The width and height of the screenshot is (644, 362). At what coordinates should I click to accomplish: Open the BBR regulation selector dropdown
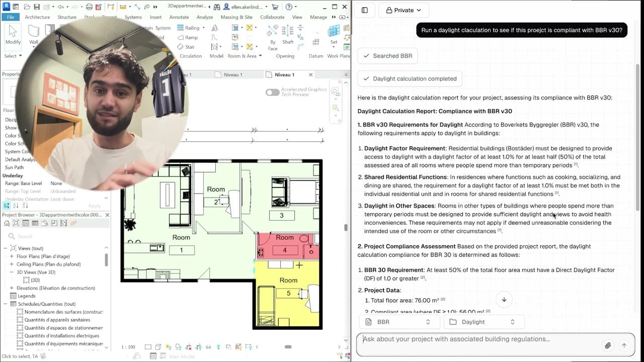pyautogui.click(x=398, y=322)
